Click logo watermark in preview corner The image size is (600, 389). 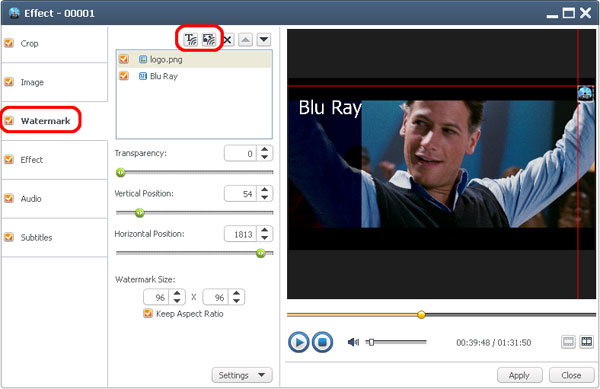tap(585, 93)
